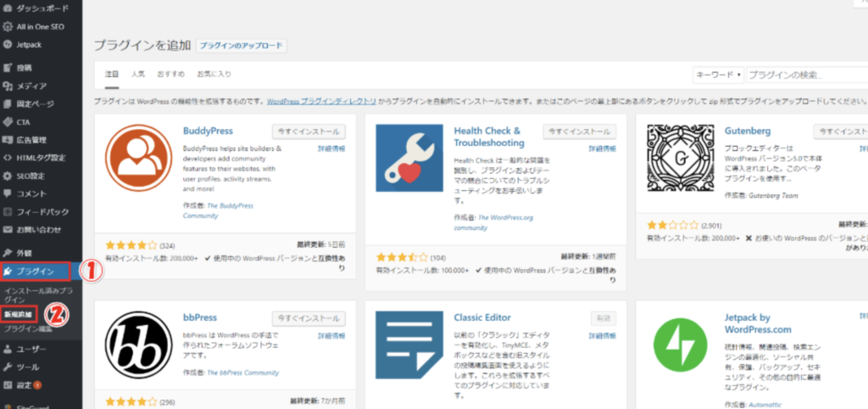Click the Jetpack sidebar icon
Image resolution: width=868 pixels, height=409 pixels.
[x=8, y=44]
